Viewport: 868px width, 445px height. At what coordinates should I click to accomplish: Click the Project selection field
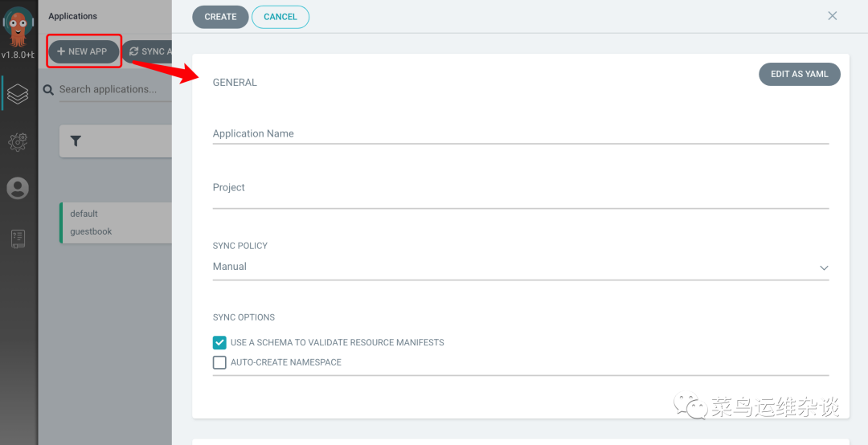point(520,195)
